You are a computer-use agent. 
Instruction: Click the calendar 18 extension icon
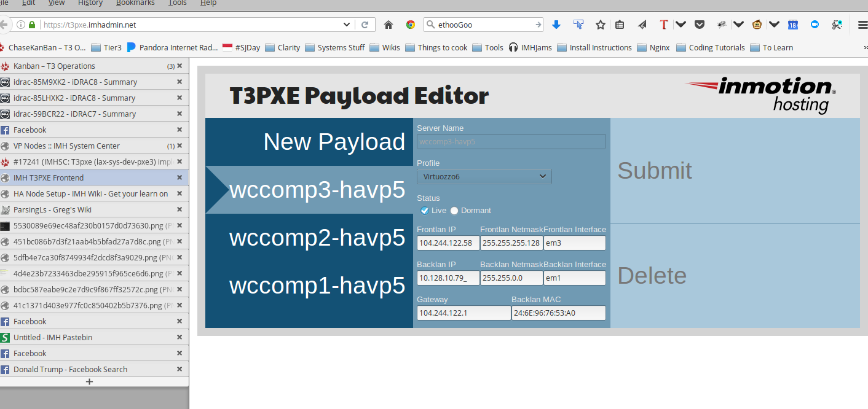coord(793,25)
